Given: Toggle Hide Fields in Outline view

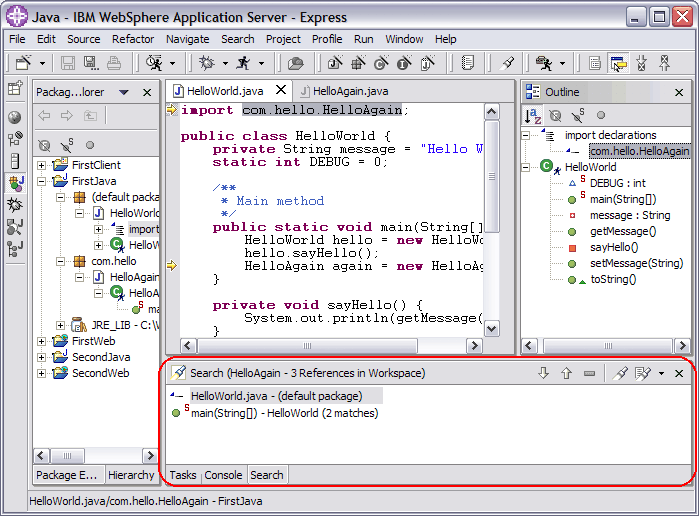Looking at the screenshot, I should pyautogui.click(x=555, y=116).
